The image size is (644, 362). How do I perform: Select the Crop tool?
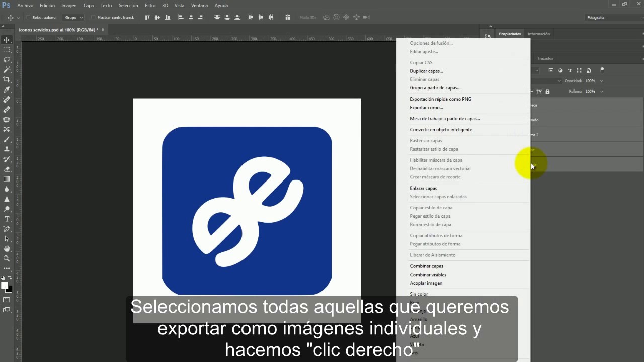click(x=7, y=79)
